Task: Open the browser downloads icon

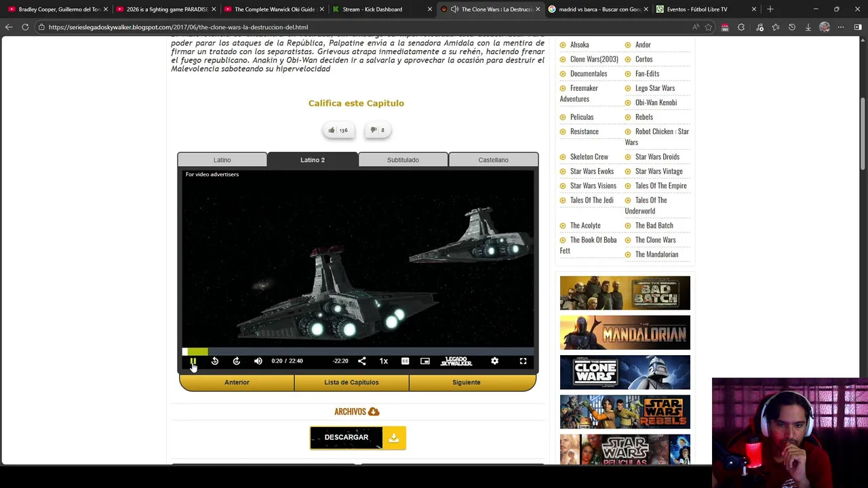Action: point(808,27)
